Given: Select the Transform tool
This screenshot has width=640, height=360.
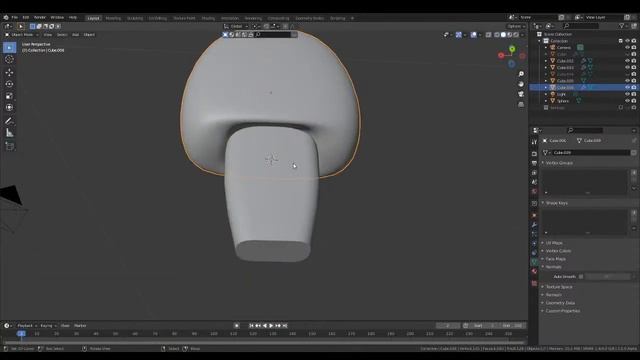Looking at the screenshot, I should pyautogui.click(x=9, y=108).
